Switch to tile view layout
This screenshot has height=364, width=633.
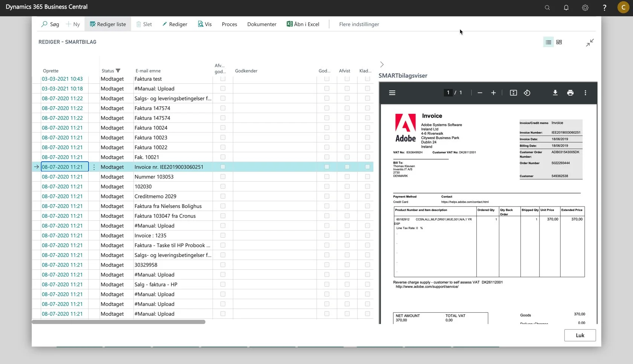(559, 42)
